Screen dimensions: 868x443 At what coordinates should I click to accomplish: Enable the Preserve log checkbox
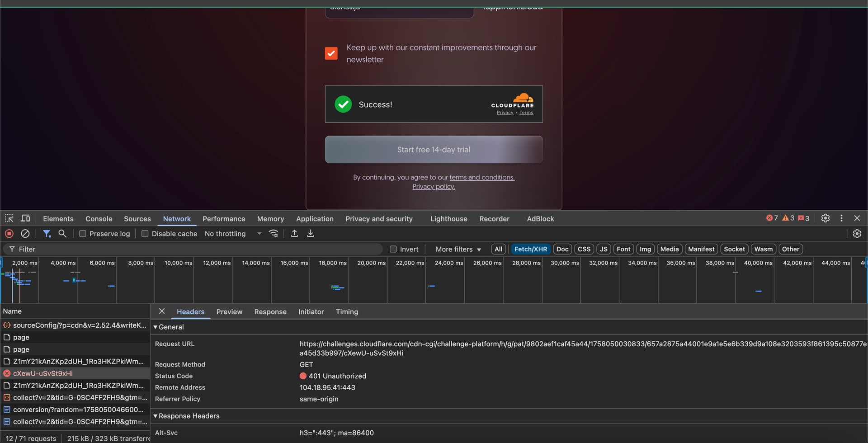(83, 234)
